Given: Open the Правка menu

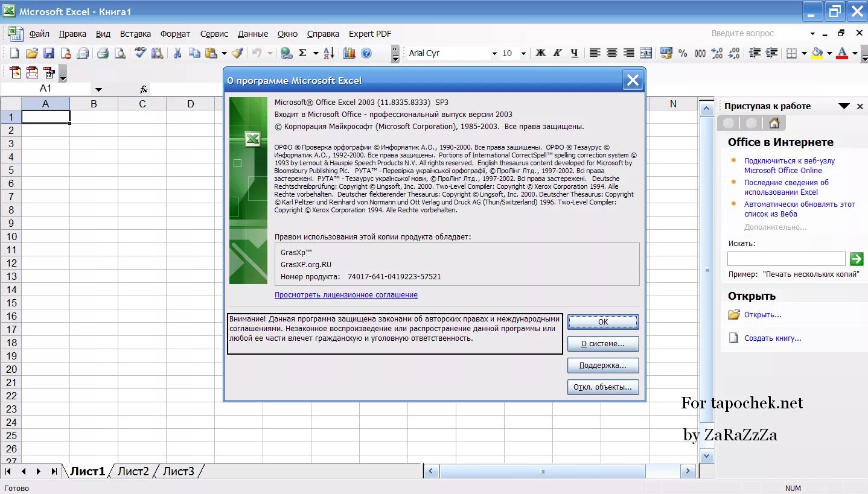Looking at the screenshot, I should [x=72, y=34].
